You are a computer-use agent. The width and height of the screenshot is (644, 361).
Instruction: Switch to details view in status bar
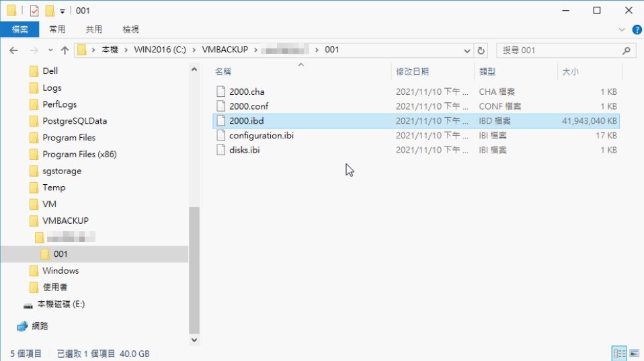point(618,353)
